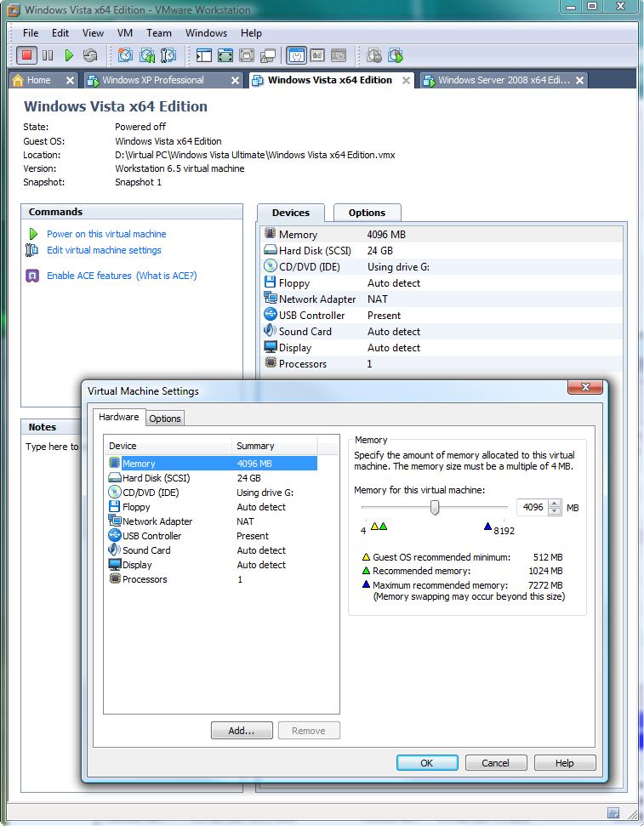Image resolution: width=644 pixels, height=826 pixels.
Task: Click the replay recording toolbar icon
Action: (x=396, y=55)
